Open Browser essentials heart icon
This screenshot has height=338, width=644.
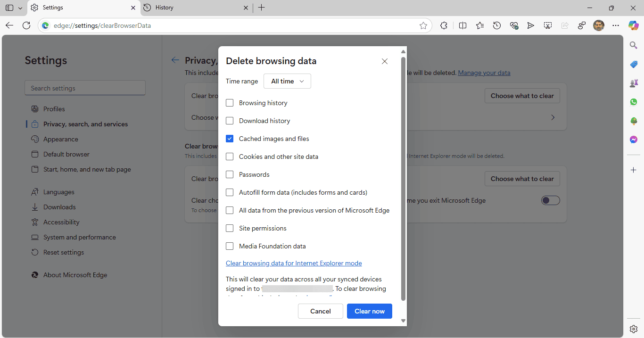pyautogui.click(x=514, y=25)
